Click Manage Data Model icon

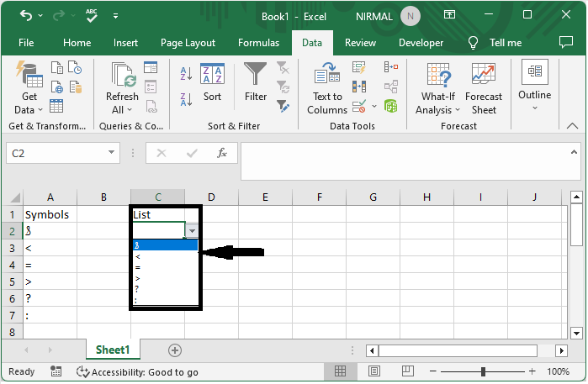point(391,106)
